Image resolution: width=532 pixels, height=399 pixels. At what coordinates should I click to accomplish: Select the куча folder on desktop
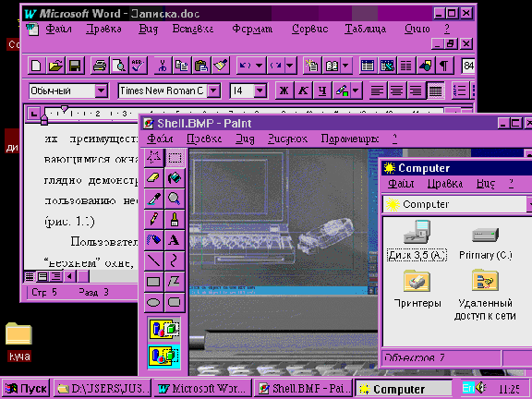19,342
